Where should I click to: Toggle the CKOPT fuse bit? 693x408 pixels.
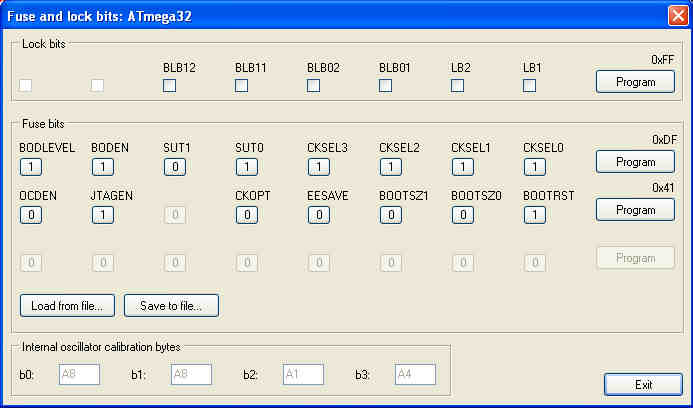(247, 215)
